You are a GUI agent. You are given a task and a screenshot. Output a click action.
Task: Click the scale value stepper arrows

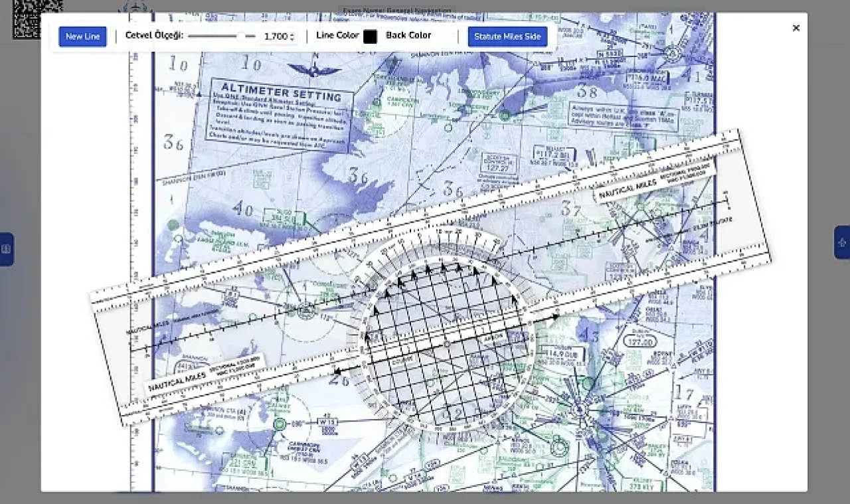click(x=293, y=37)
